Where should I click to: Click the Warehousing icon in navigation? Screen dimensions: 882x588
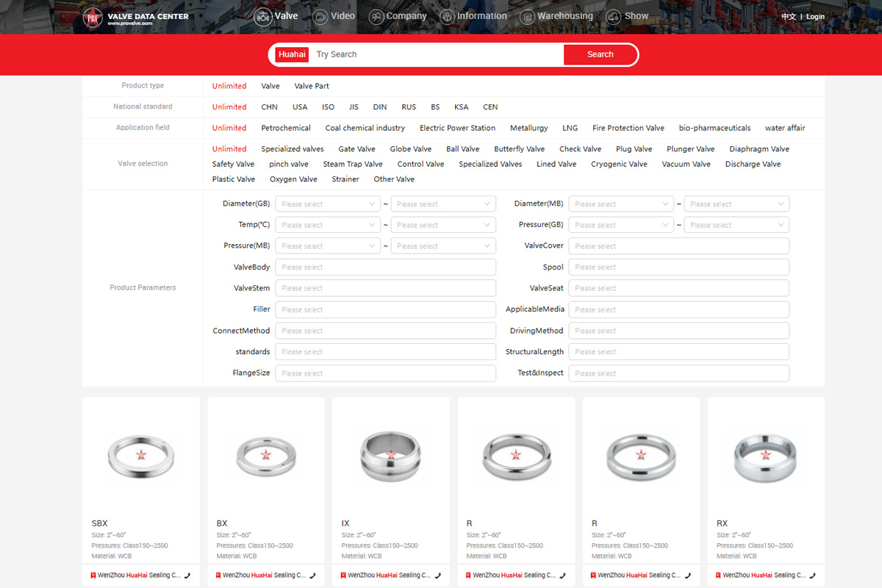click(x=527, y=17)
